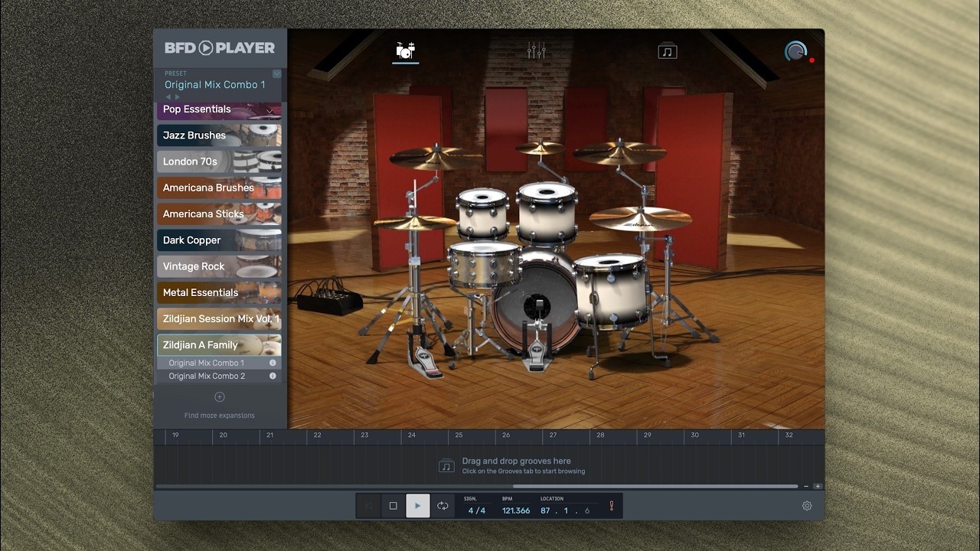Select the Dark Copper expansion
The height and width of the screenshot is (551, 980).
[x=219, y=240]
